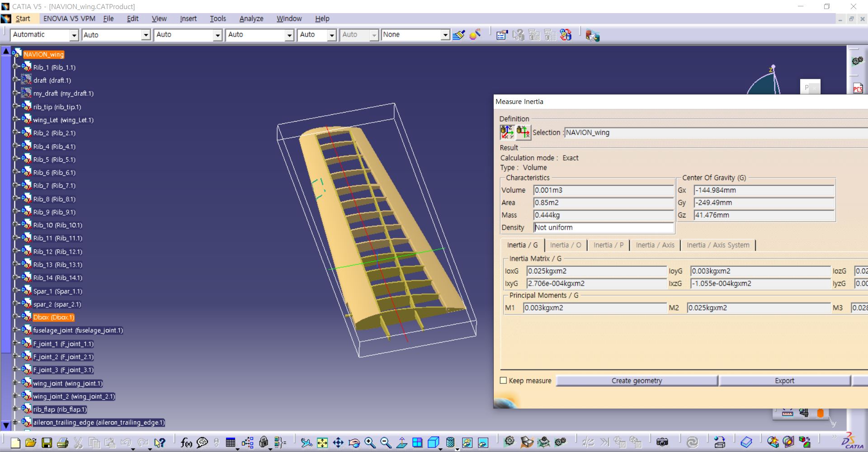
Task: Click the Mass value field 0.444kg
Action: click(604, 215)
